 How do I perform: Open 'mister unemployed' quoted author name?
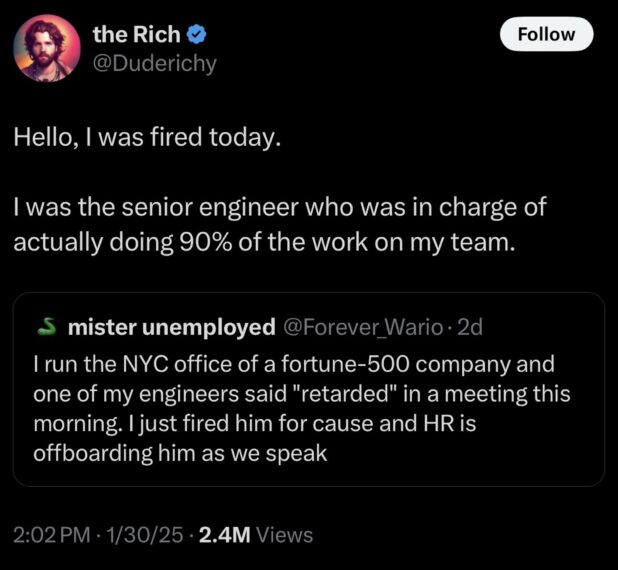pyautogui.click(x=170, y=327)
